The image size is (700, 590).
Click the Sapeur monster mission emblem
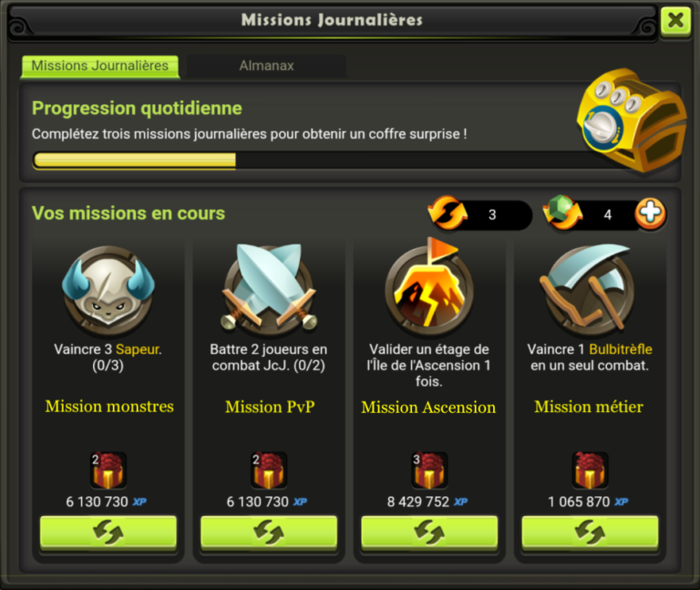tap(108, 290)
